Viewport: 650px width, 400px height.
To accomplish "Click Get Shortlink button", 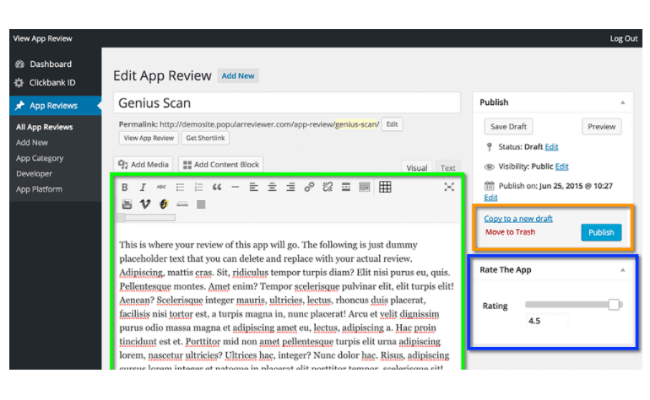I will (205, 138).
